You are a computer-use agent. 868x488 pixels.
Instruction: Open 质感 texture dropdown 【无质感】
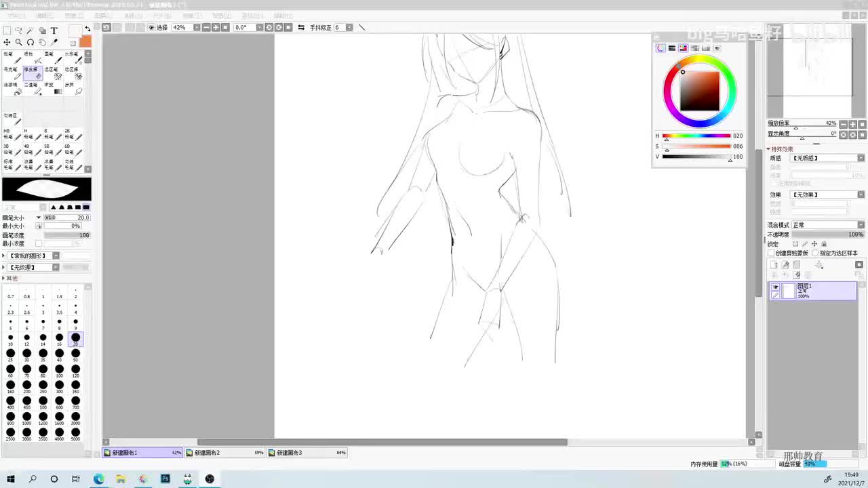point(861,158)
